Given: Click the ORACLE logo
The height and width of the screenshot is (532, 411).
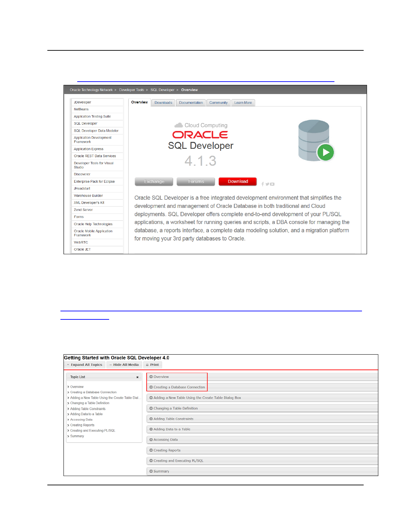Looking at the screenshot, I should (200, 135).
